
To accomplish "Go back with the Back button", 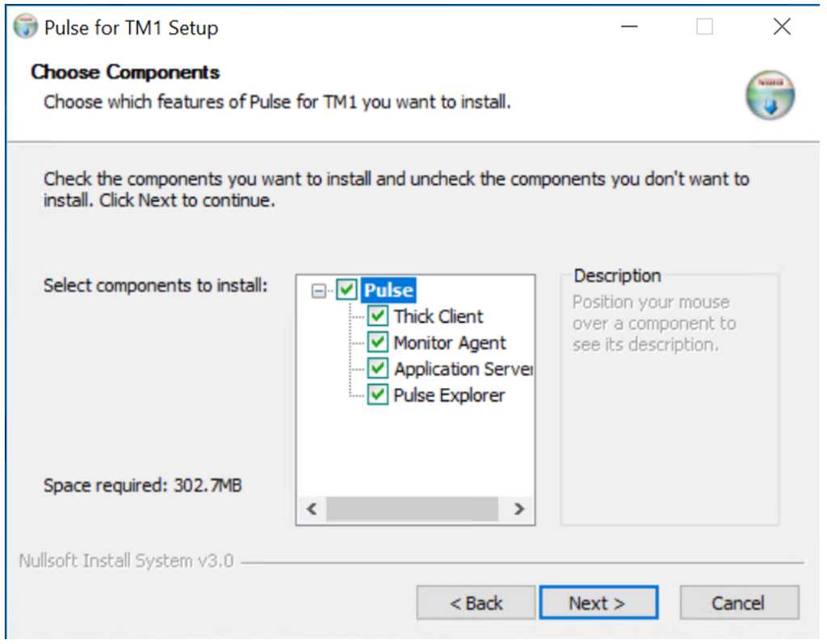I will point(476,603).
